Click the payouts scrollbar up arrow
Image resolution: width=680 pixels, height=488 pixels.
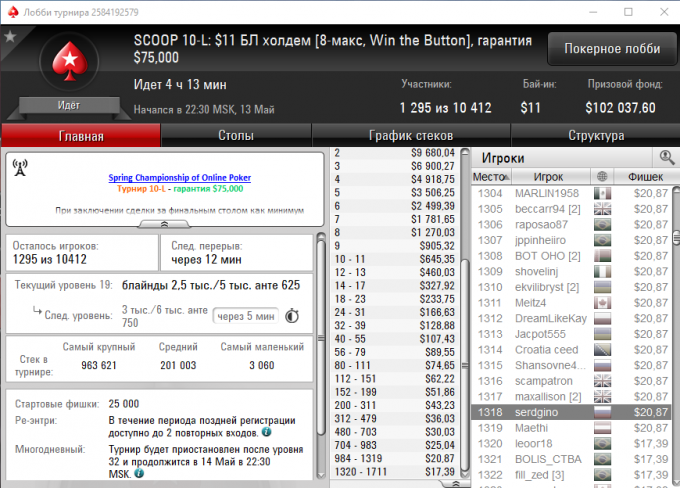pos(464,153)
